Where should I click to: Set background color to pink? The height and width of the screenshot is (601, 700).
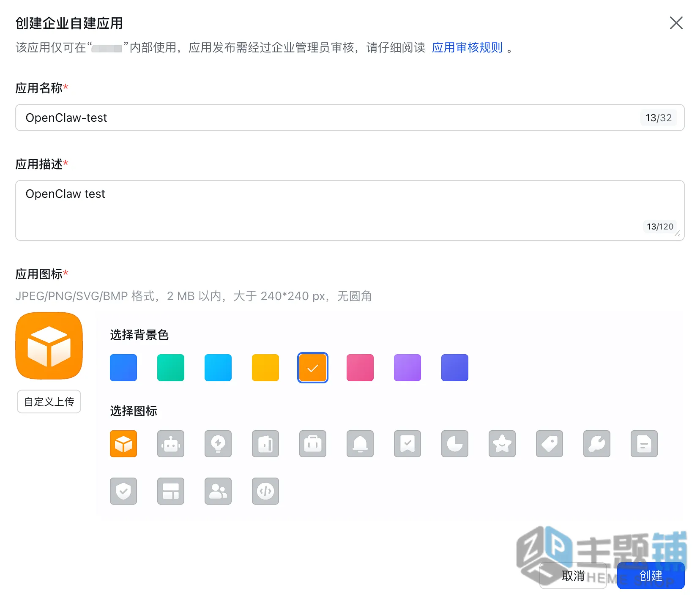(360, 368)
